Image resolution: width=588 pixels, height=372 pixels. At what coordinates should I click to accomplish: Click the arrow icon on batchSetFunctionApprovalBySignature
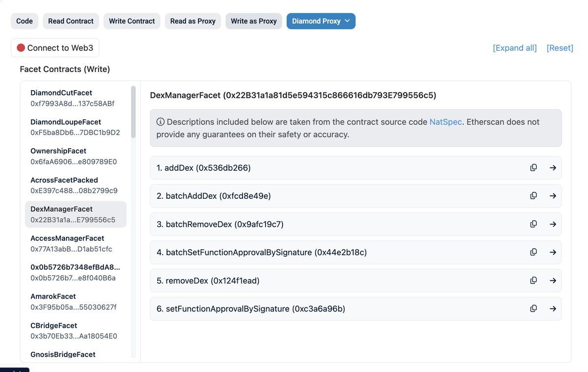click(553, 252)
